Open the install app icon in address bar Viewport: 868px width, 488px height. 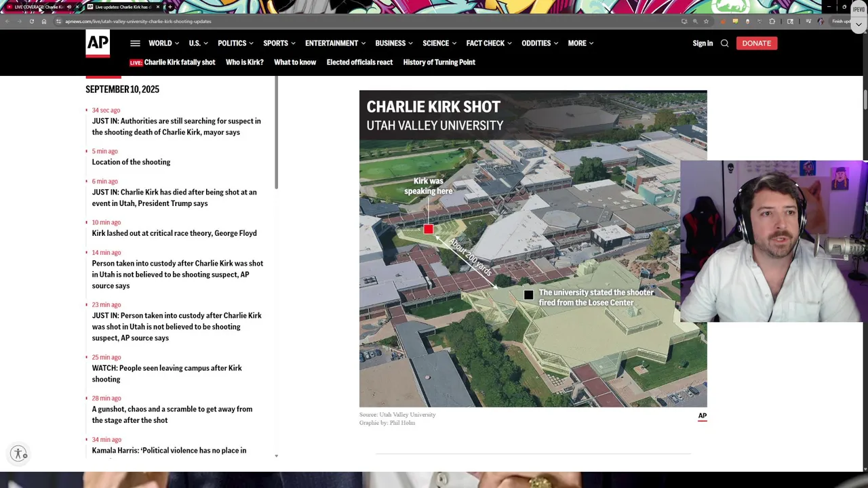click(684, 21)
